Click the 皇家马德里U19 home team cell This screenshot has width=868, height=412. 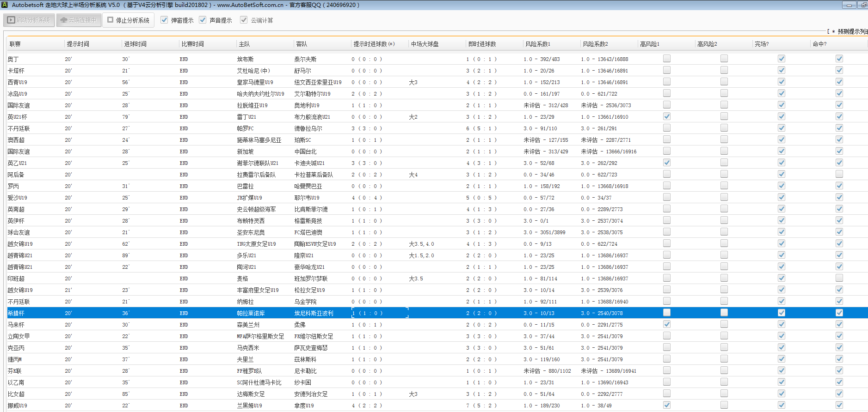[255, 82]
